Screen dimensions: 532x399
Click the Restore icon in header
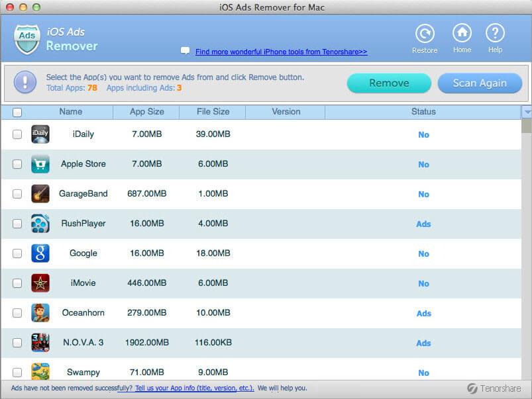pyautogui.click(x=424, y=34)
